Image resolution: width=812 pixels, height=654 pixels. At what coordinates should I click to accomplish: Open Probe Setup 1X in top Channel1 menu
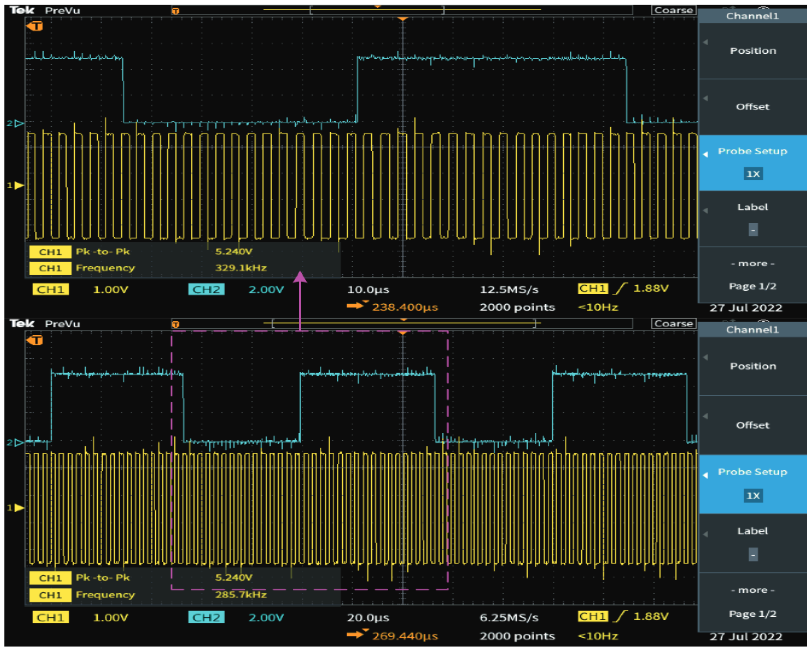tap(753, 163)
